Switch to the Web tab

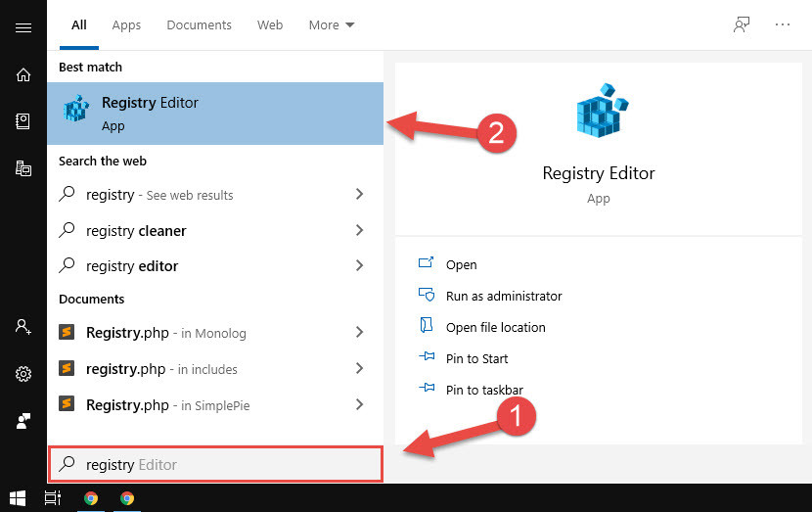[270, 24]
